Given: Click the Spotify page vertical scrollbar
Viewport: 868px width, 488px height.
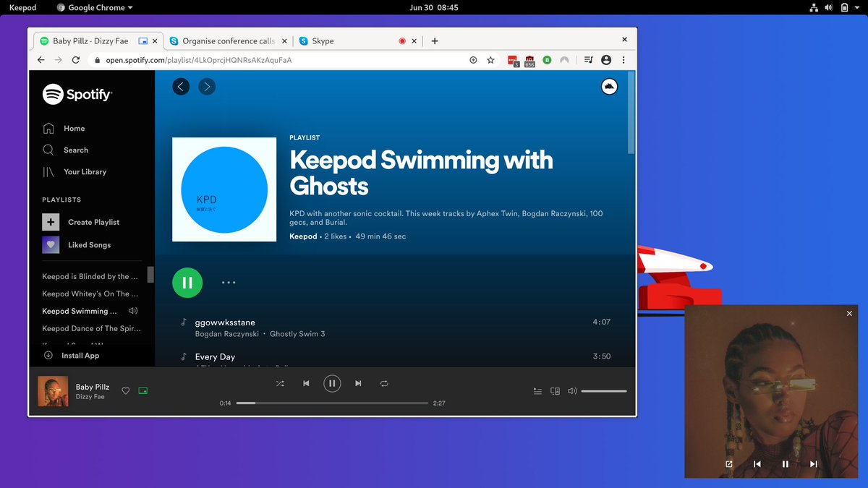Looking at the screenshot, I should pos(631,112).
